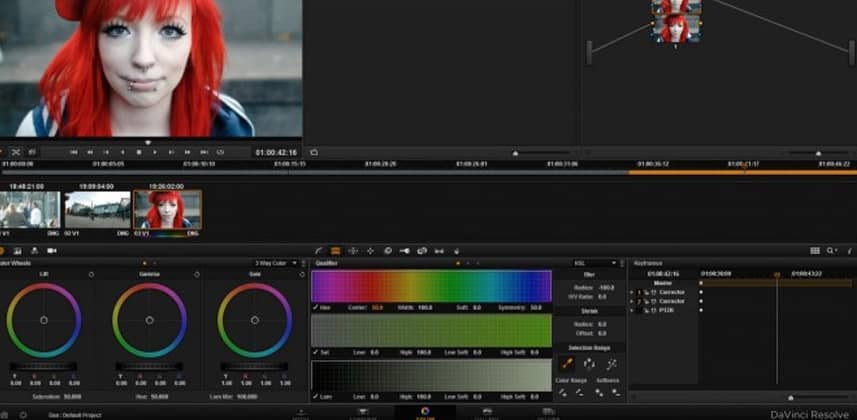Toggle the Lum qualifier checkbox

pos(315,396)
